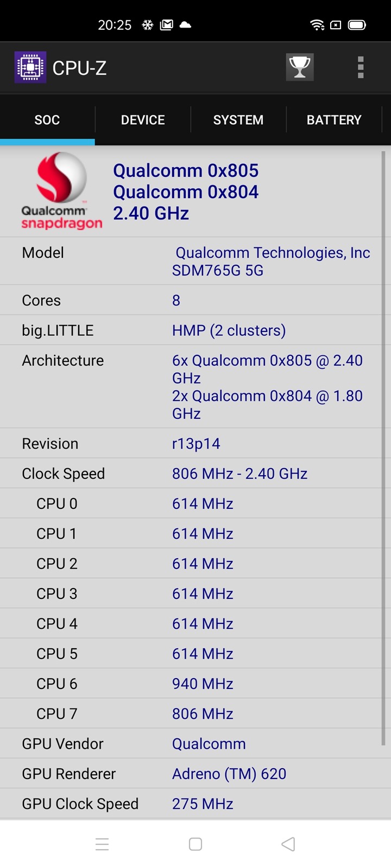Select the SOC tab
Screen dimensions: 391x868
pos(47,120)
